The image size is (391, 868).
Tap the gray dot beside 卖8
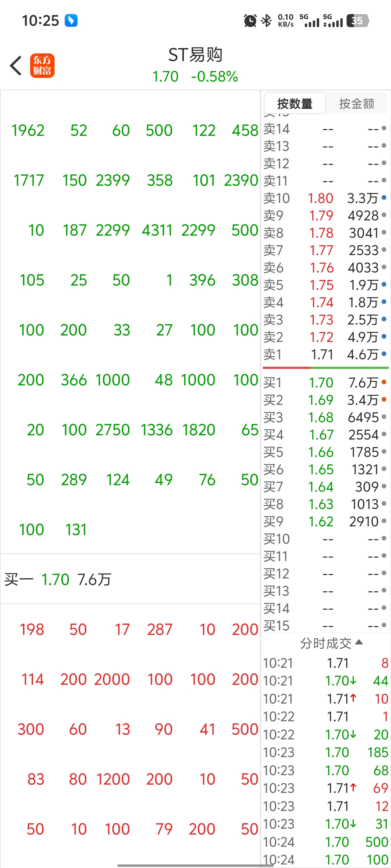(384, 232)
